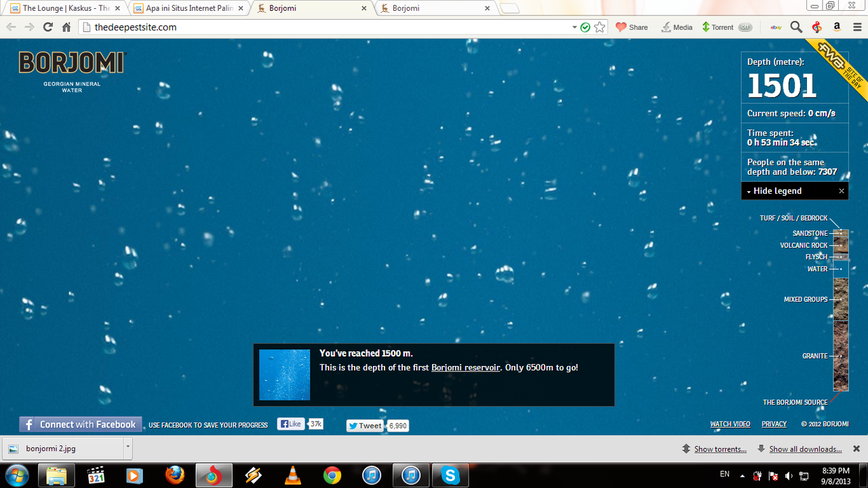Select the Volcanic Rock legend marker

(x=841, y=245)
